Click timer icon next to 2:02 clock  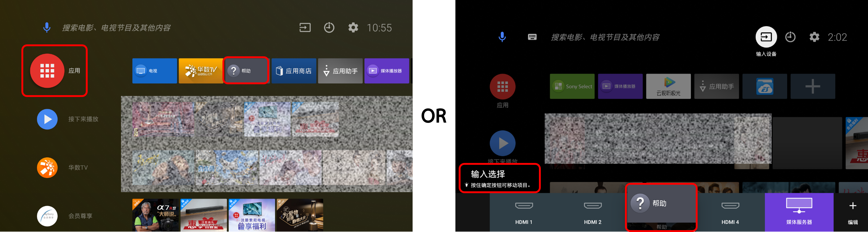tap(790, 37)
